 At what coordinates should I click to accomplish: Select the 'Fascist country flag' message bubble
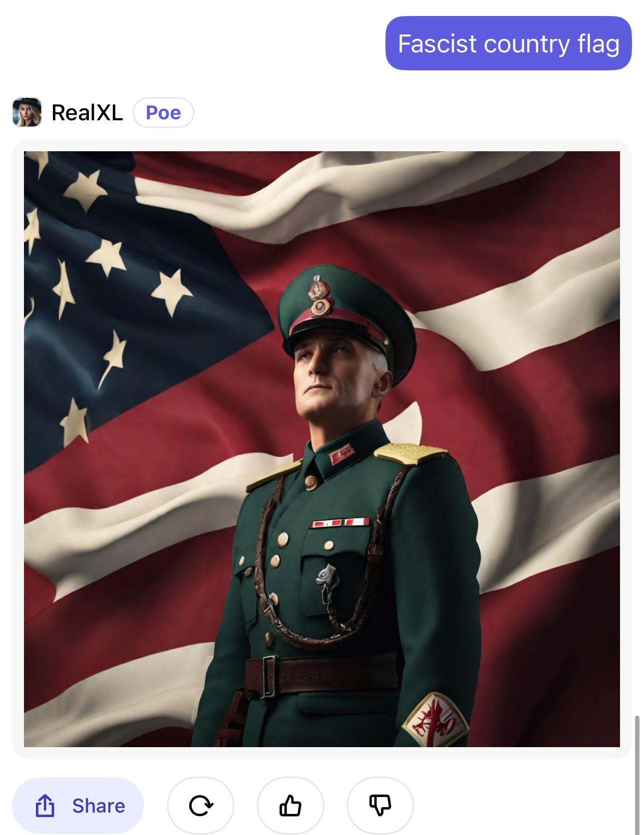pyautogui.click(x=508, y=43)
